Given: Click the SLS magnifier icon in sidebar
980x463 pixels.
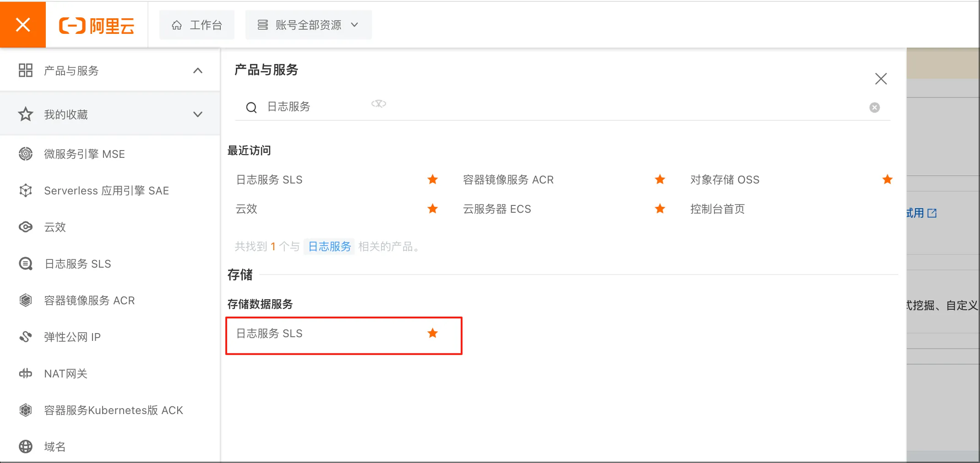Looking at the screenshot, I should coord(26,264).
